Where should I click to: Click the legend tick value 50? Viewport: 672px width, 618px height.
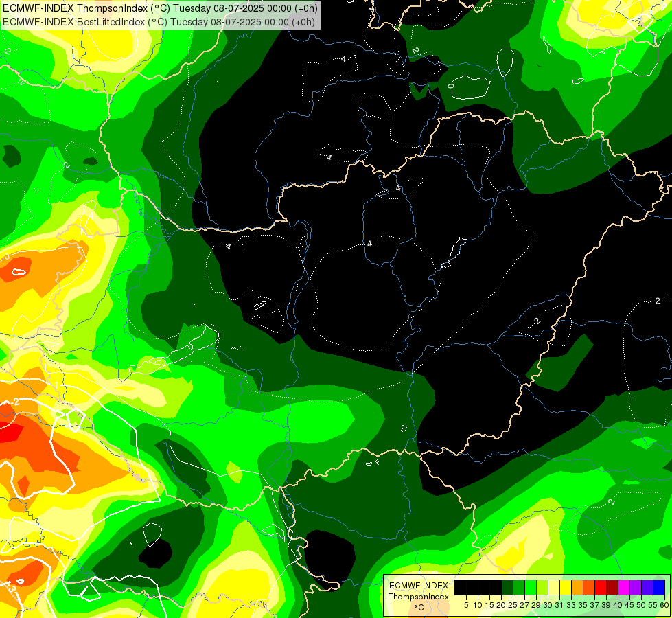tap(641, 605)
